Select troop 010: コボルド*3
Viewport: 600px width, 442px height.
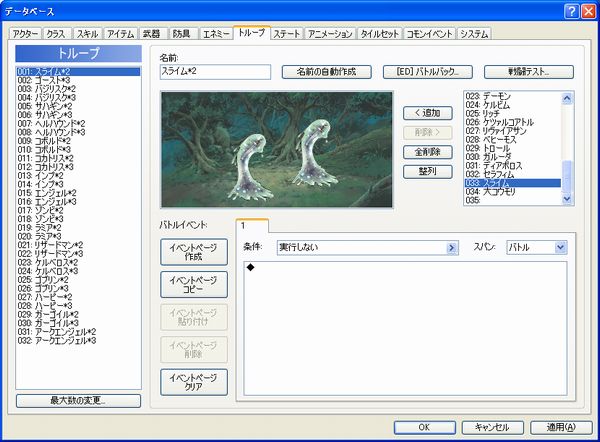78,150
